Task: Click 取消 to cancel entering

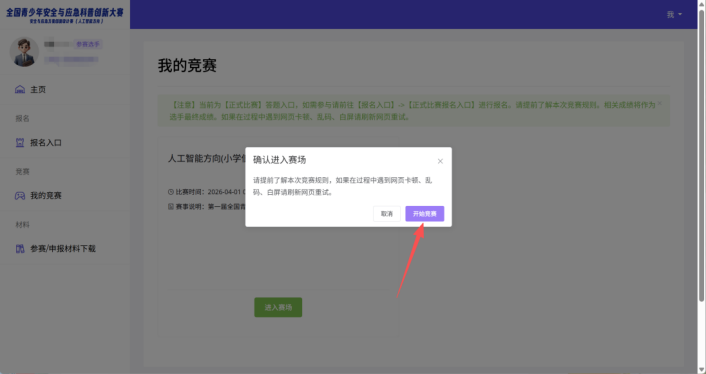Action: tap(387, 214)
